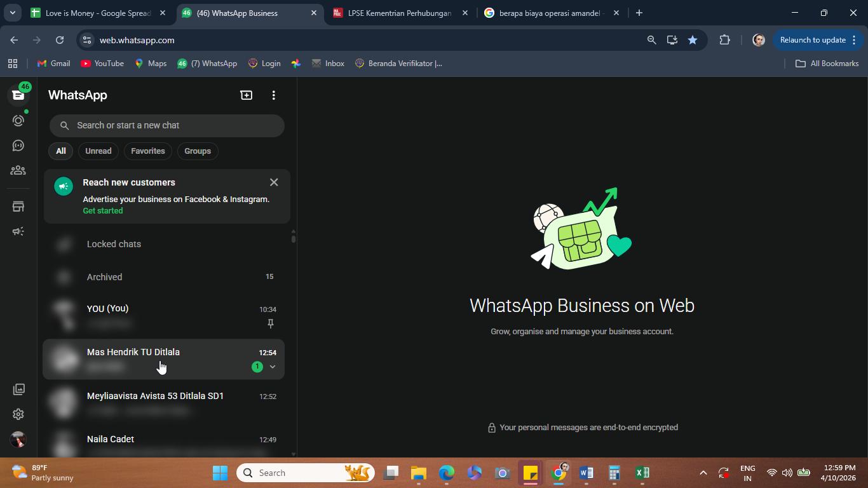The height and width of the screenshot is (488, 868).
Task: Open the Chrome apps grid shortcut
Action: tap(13, 64)
